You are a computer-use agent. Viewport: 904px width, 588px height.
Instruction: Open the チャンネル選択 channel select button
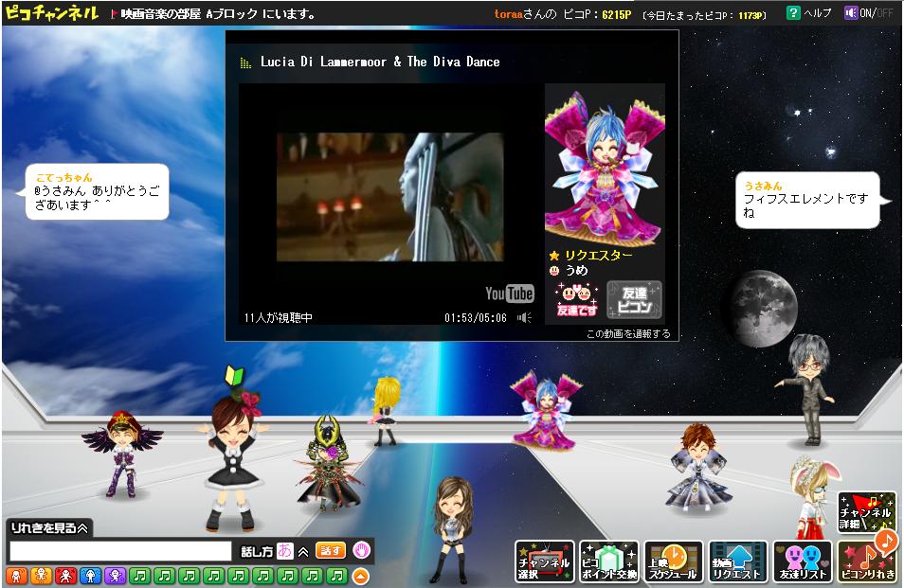coord(544,561)
